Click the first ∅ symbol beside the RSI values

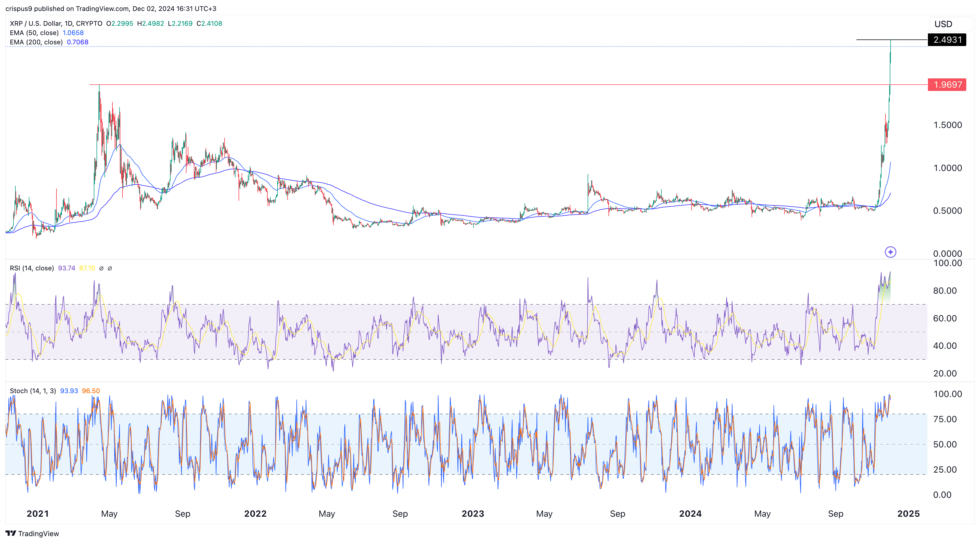pos(101,268)
